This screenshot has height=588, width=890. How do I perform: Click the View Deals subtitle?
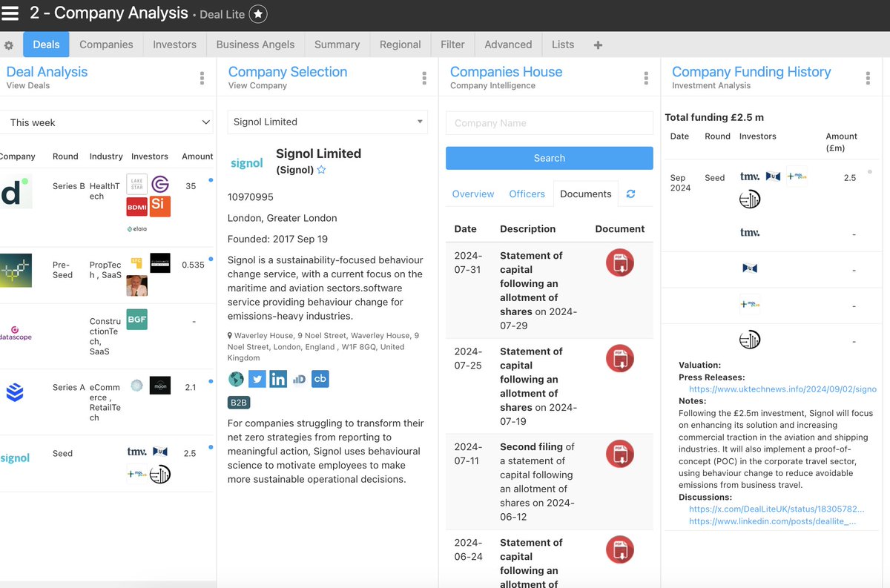28,85
